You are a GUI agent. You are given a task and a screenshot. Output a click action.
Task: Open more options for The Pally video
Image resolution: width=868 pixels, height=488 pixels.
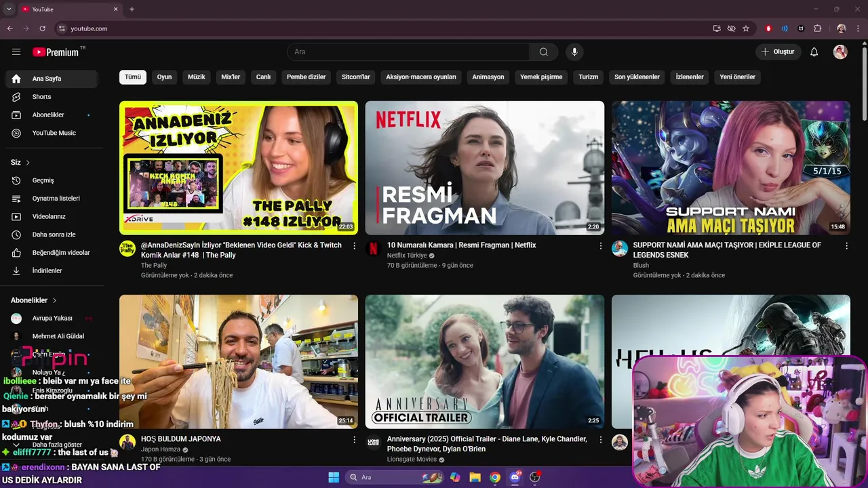pos(354,246)
